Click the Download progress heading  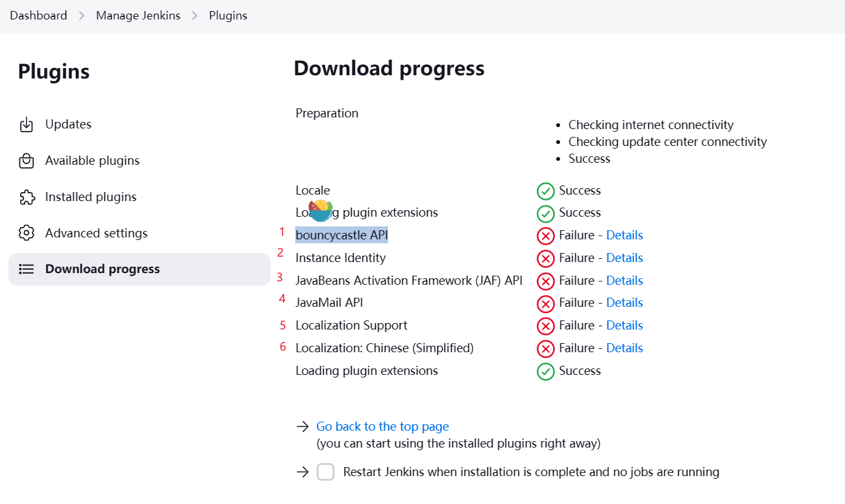pyautogui.click(x=389, y=68)
